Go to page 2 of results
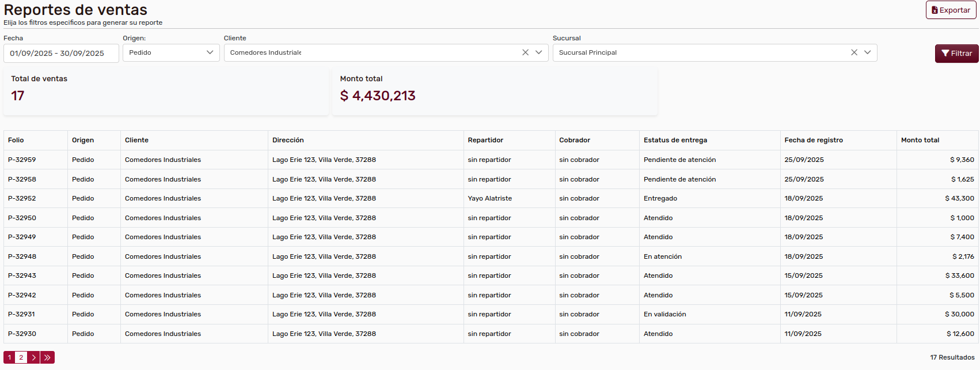Image resolution: width=980 pixels, height=370 pixels. click(21, 357)
